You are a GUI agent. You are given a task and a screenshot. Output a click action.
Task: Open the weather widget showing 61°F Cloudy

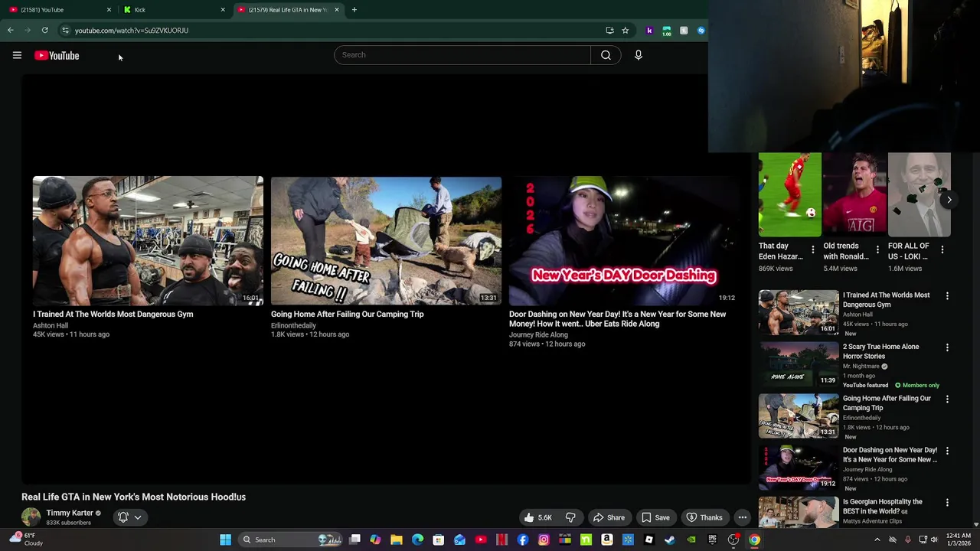24,540
